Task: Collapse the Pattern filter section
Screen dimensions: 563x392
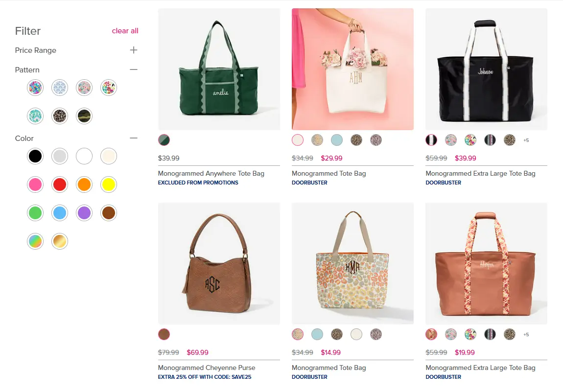Action: coord(133,69)
